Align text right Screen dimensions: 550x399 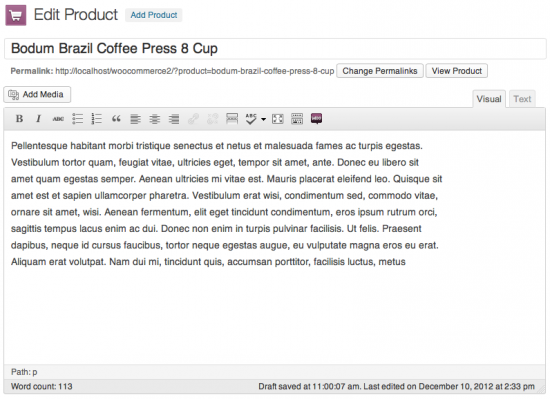coord(174,119)
